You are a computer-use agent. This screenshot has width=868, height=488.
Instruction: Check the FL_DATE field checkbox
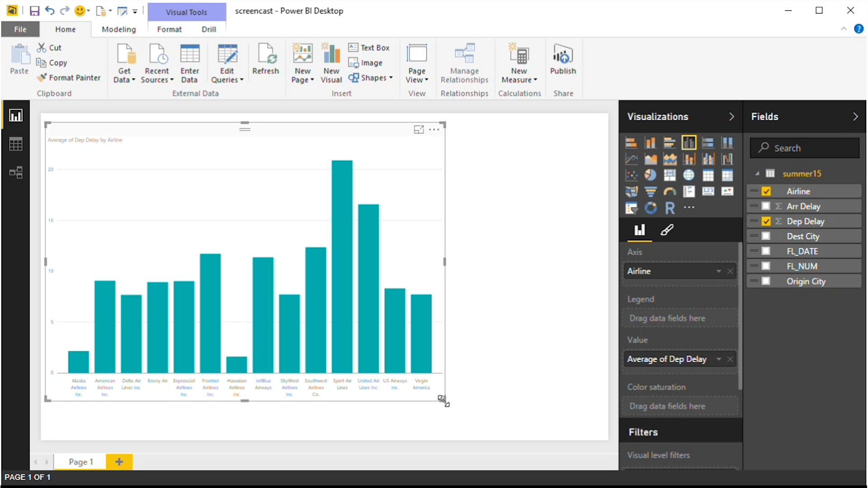(x=766, y=251)
